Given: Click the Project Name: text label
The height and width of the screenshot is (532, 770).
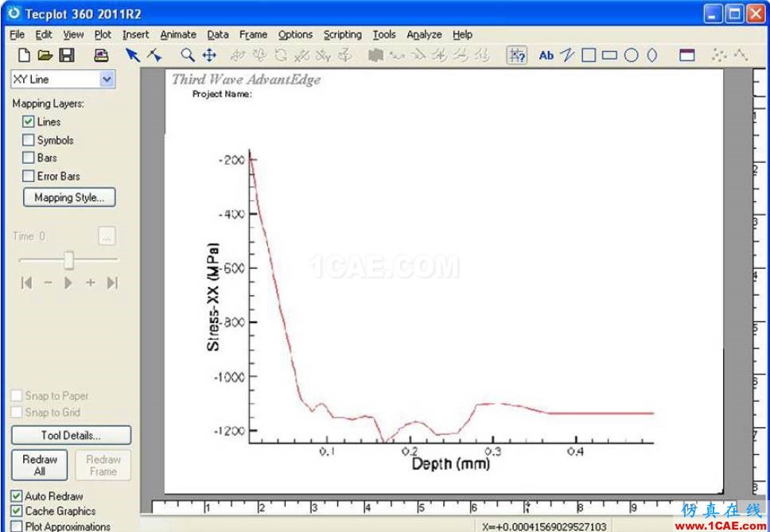Looking at the screenshot, I should click(x=221, y=94).
